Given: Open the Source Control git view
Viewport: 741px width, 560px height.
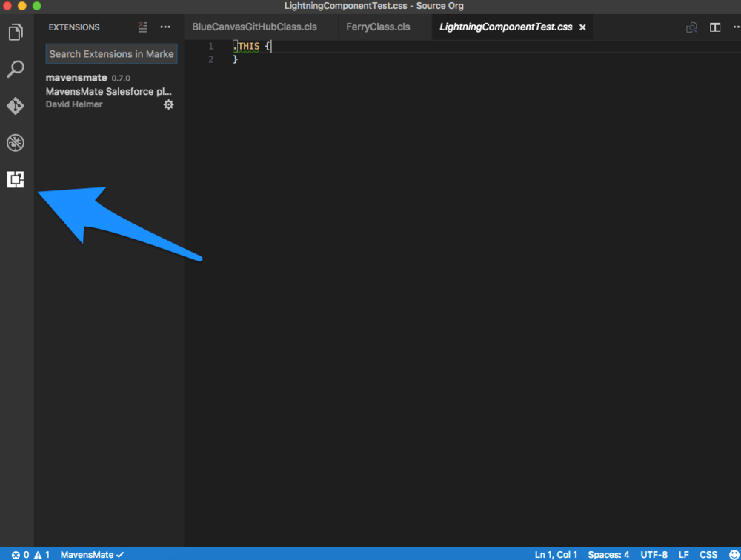Looking at the screenshot, I should (16, 106).
